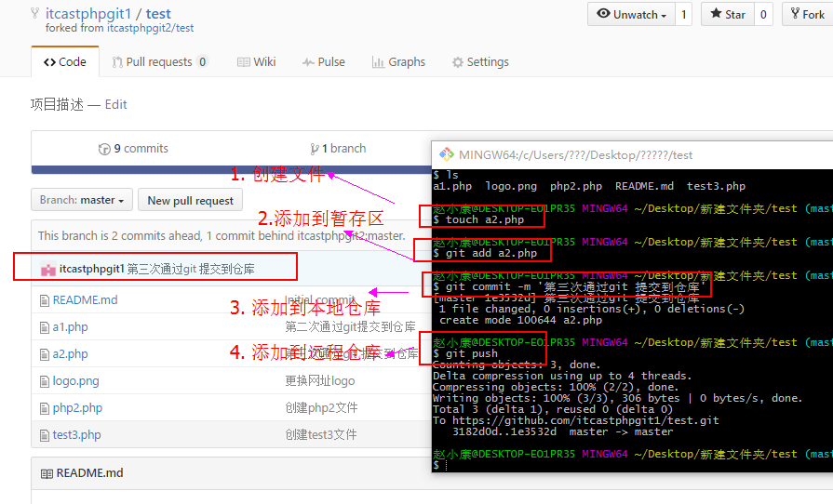Edit the project description
The image size is (833, 504).
click(115, 104)
